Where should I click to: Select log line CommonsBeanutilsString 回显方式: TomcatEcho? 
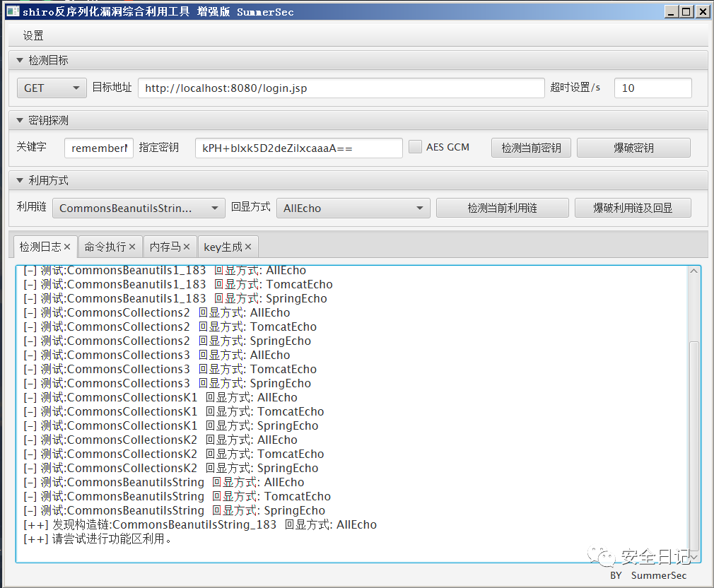point(177,496)
